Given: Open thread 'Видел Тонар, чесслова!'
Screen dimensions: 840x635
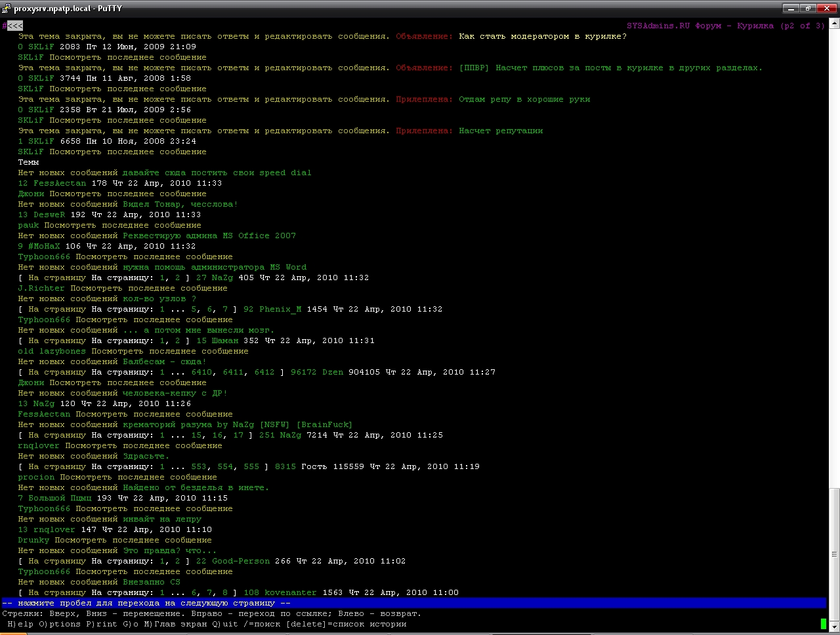Looking at the screenshot, I should coord(180,204).
